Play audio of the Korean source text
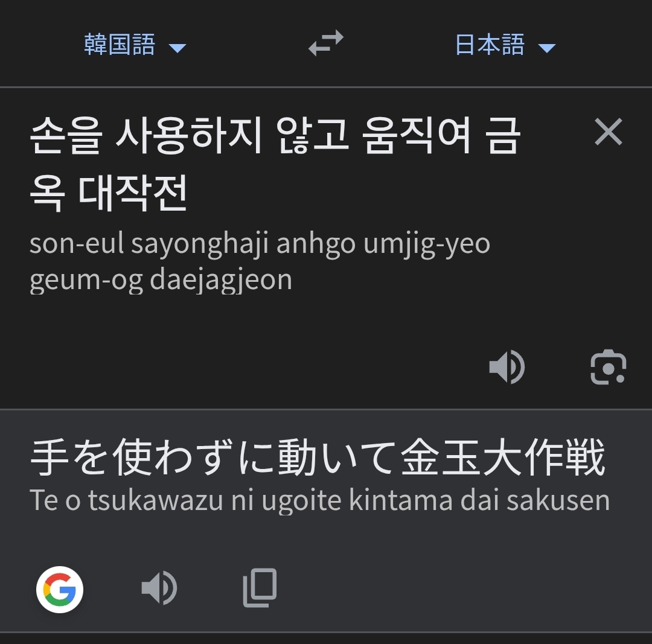 [507, 367]
